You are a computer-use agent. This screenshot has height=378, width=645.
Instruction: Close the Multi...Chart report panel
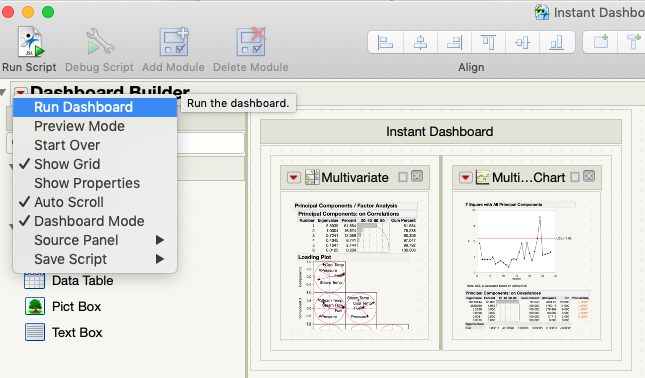click(589, 176)
